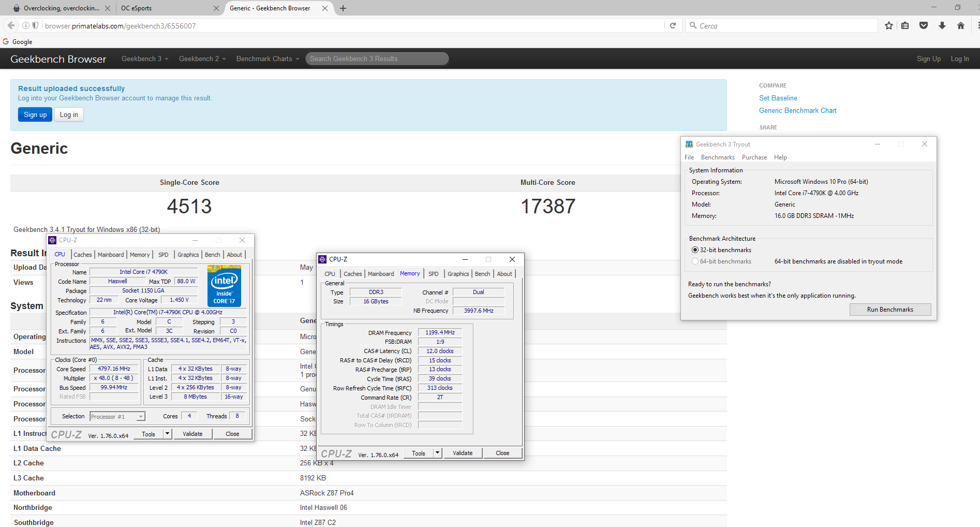
Task: Open the File menu in Geekbench Tryout
Action: point(689,157)
